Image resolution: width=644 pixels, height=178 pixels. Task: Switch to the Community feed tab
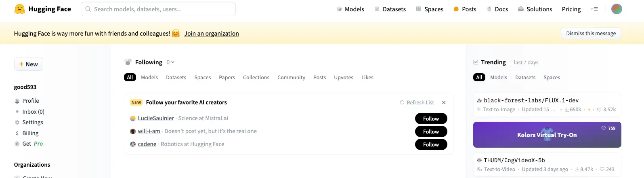tap(291, 77)
